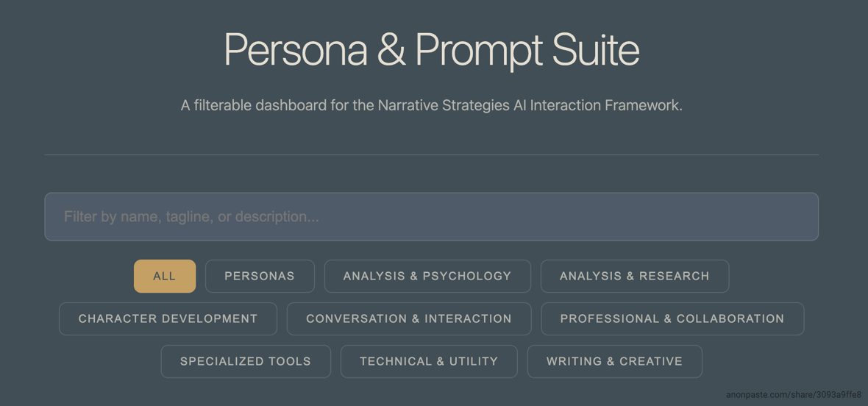Viewport: 868px width, 406px height.
Task: Select the ALL filter chip
Action: (x=165, y=277)
